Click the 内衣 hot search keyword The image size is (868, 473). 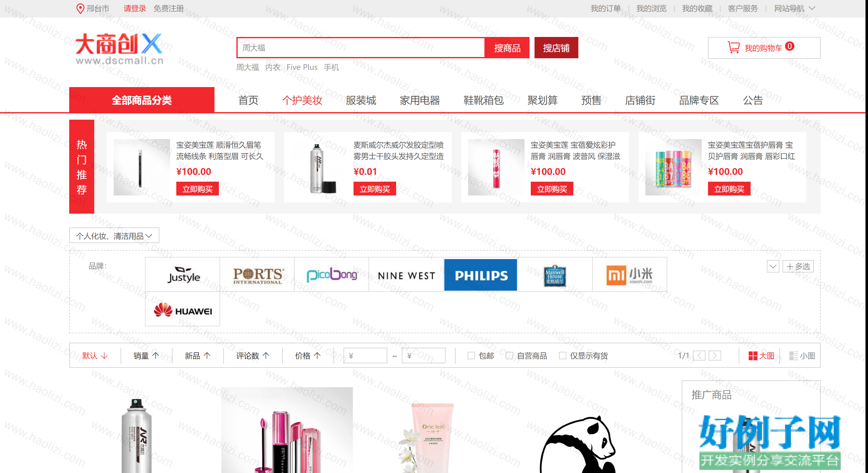(273, 67)
